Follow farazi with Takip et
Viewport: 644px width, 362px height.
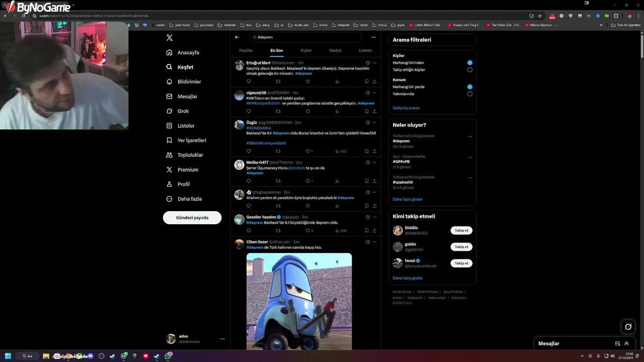[461, 263]
